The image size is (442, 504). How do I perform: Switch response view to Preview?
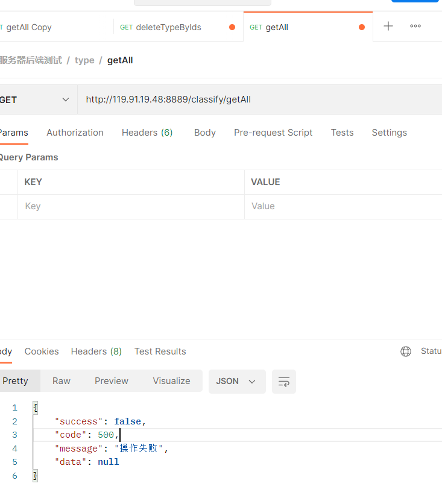point(112,381)
